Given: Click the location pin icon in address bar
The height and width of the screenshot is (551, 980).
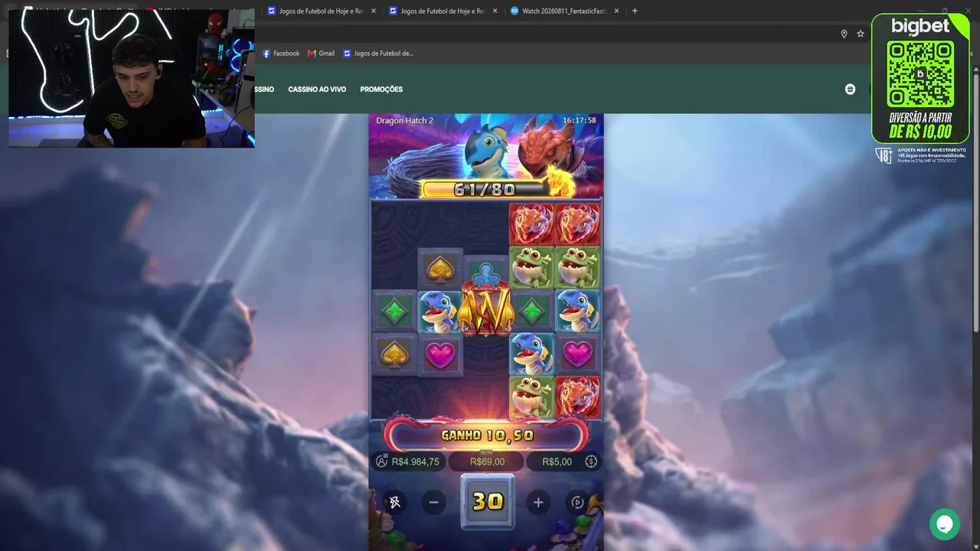Looking at the screenshot, I should pos(844,34).
